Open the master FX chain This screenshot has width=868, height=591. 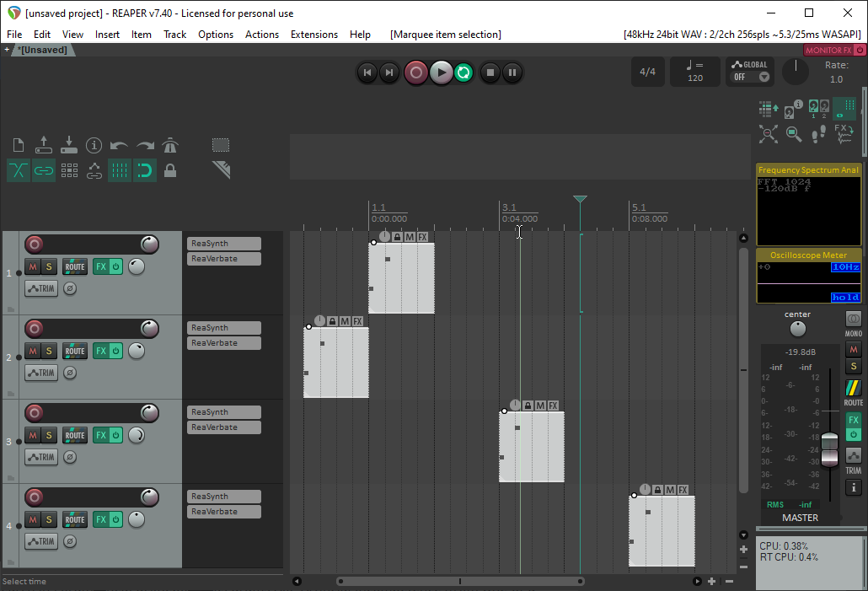(x=853, y=420)
